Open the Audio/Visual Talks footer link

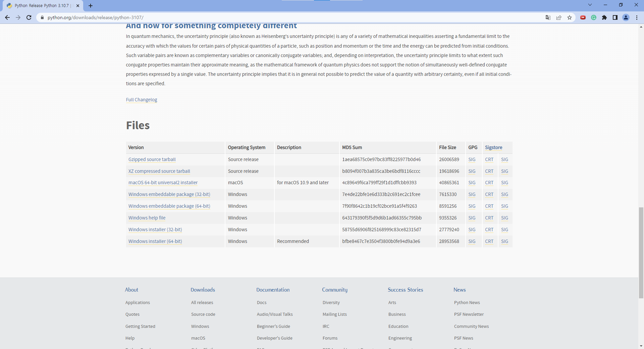[x=275, y=314]
